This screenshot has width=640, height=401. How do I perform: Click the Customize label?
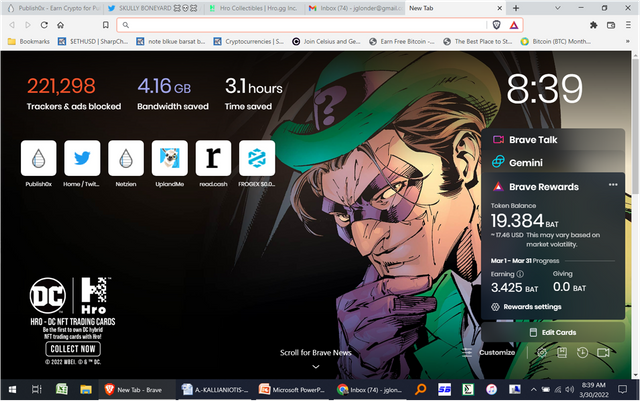pos(497,352)
